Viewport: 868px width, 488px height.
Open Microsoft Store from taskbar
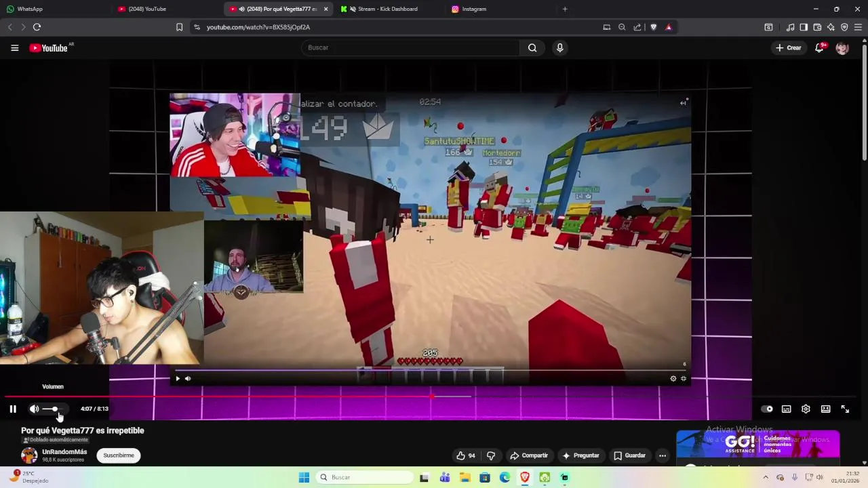tap(485, 477)
